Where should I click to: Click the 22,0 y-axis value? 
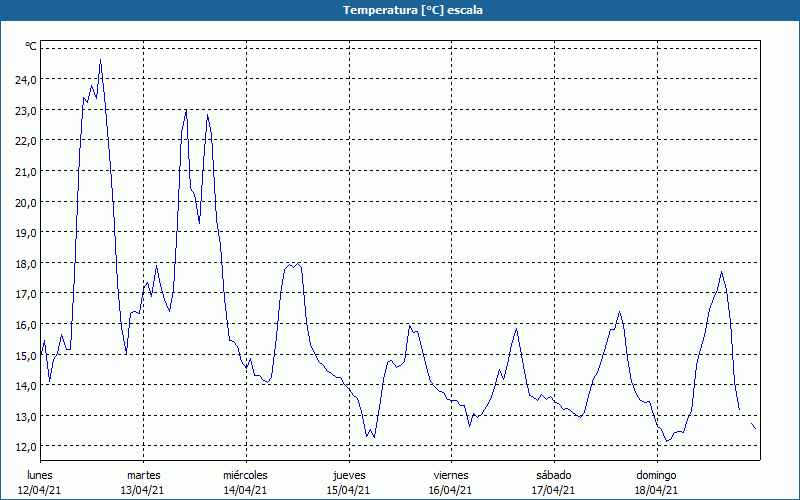point(27,141)
